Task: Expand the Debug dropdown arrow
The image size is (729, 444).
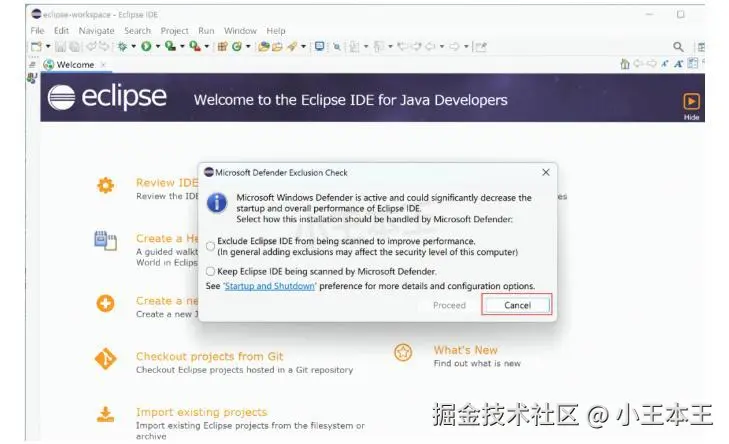Action: coord(133,46)
